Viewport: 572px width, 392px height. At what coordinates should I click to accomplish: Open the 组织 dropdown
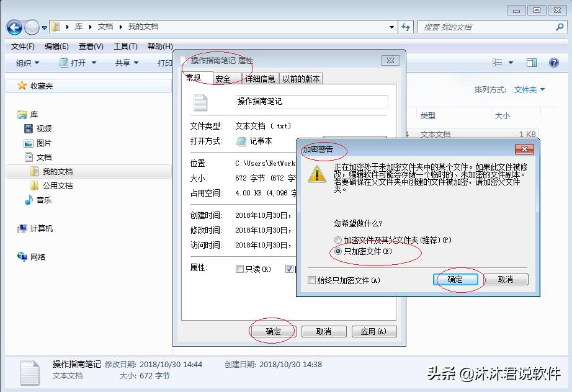pyautogui.click(x=27, y=62)
